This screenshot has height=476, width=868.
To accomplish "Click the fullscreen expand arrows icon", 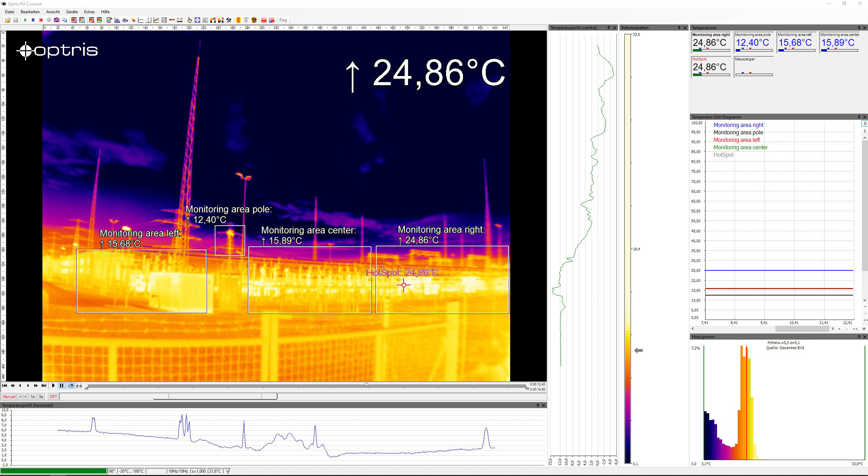I will click(197, 20).
